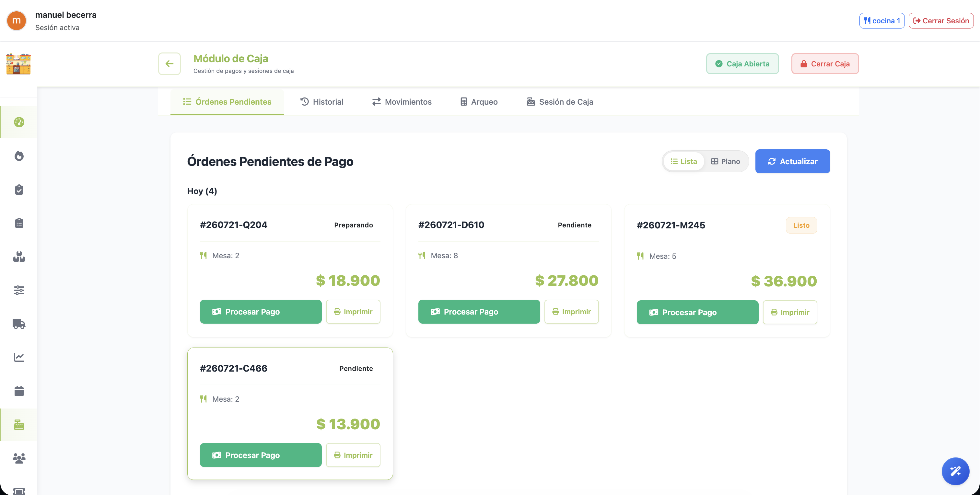Switch to Plano view

tap(726, 161)
